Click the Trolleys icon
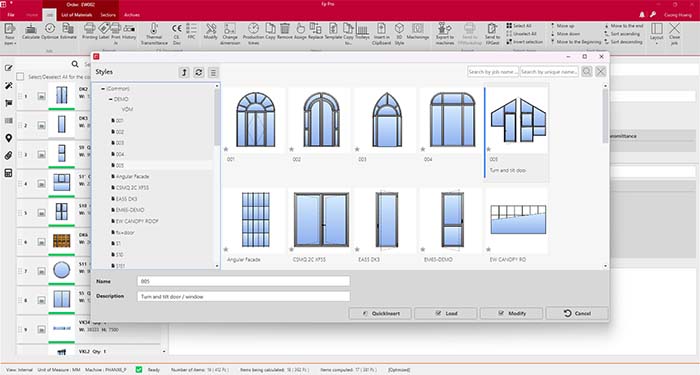700x375 pixels. 362,32
